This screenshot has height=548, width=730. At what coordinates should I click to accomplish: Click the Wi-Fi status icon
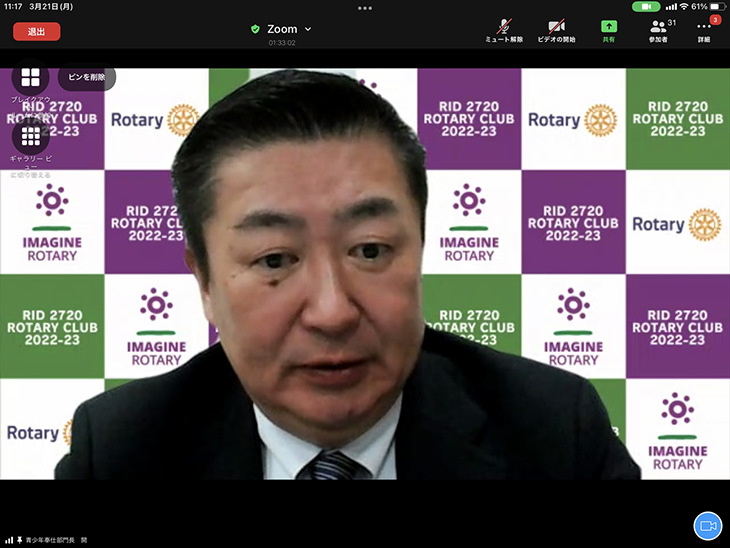point(683,7)
